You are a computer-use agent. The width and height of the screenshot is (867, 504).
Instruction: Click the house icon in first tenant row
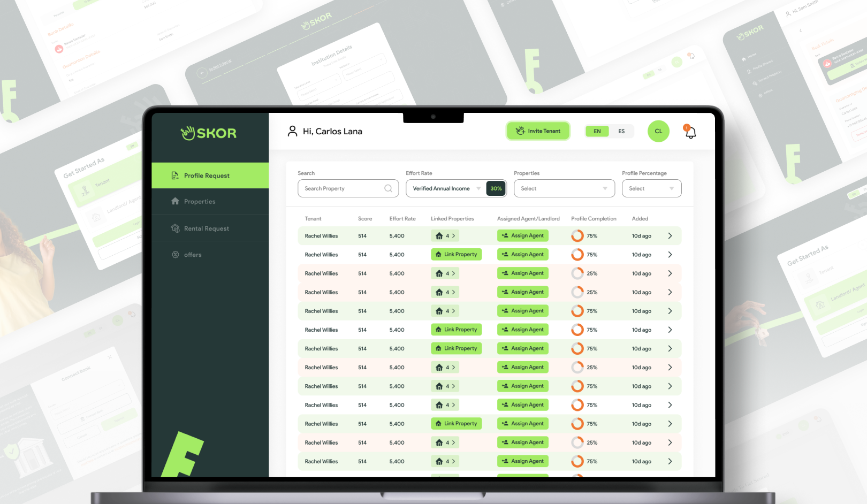tap(439, 236)
